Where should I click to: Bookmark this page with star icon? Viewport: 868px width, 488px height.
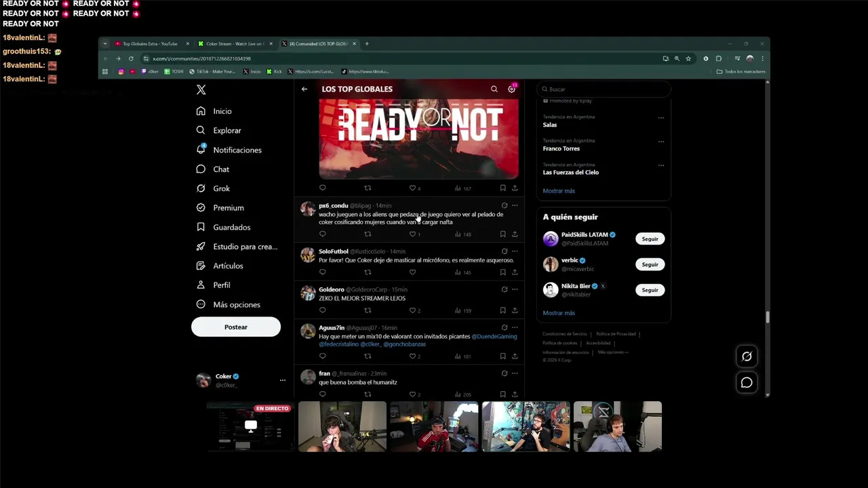688,58
